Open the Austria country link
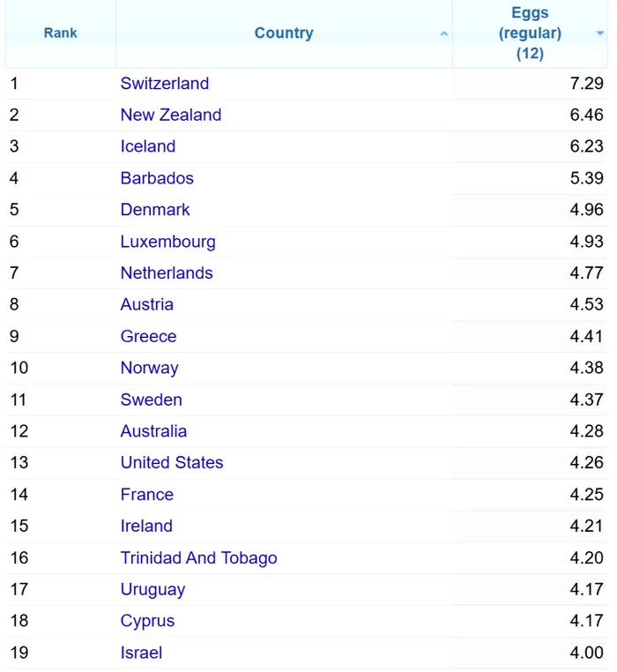Screen dimensions: 617x672 147,304
